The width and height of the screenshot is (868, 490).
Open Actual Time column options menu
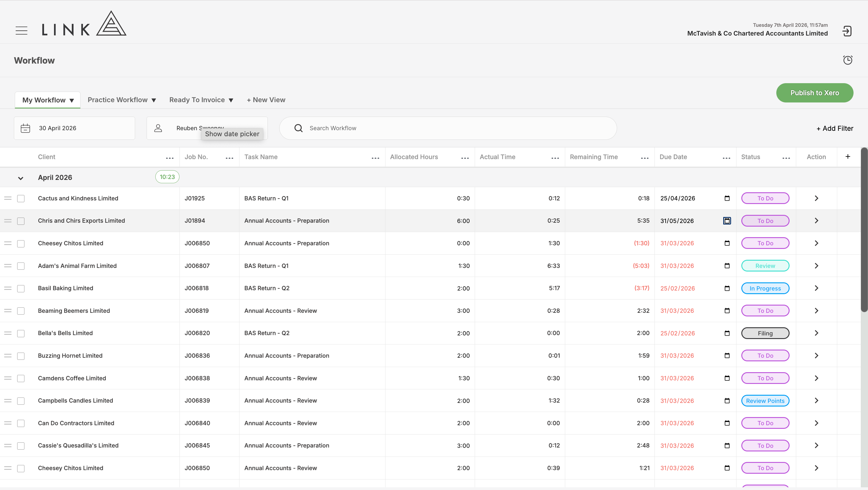point(555,158)
